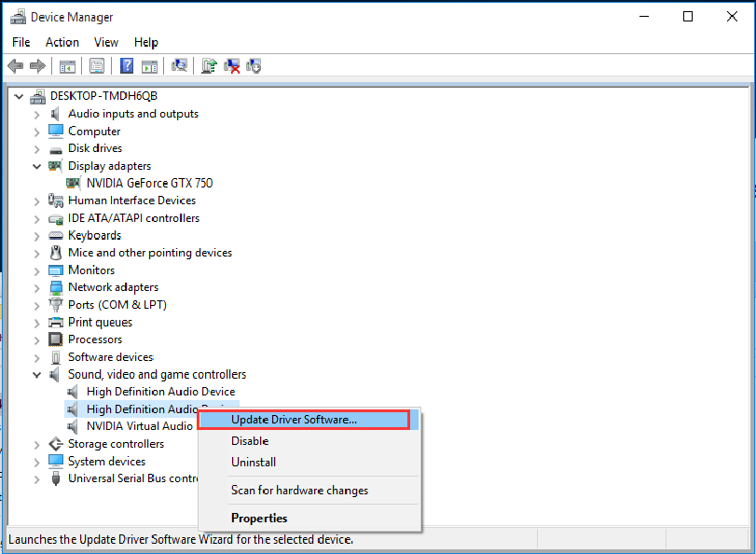756x554 pixels.
Task: Collapse the Display adapters category
Action: tap(35, 165)
